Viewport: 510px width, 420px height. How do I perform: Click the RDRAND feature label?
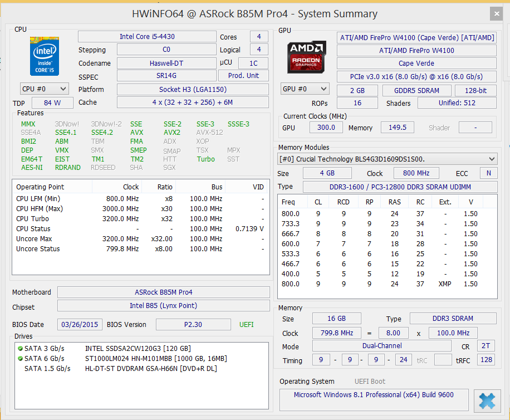[68, 168]
